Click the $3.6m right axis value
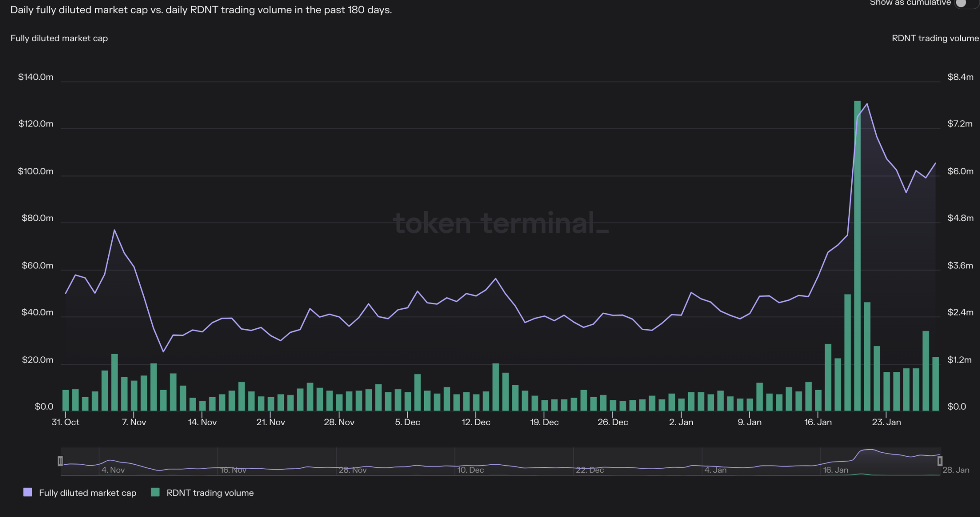 [960, 266]
